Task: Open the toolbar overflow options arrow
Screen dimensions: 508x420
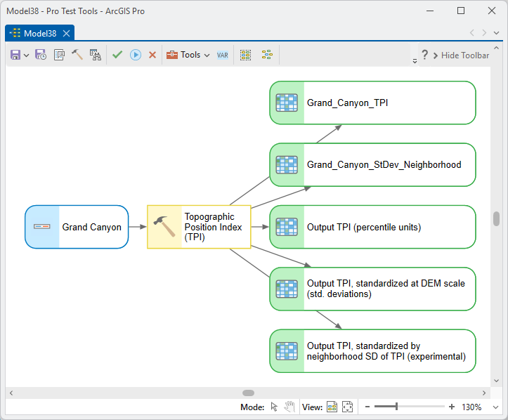Action: 415,61
